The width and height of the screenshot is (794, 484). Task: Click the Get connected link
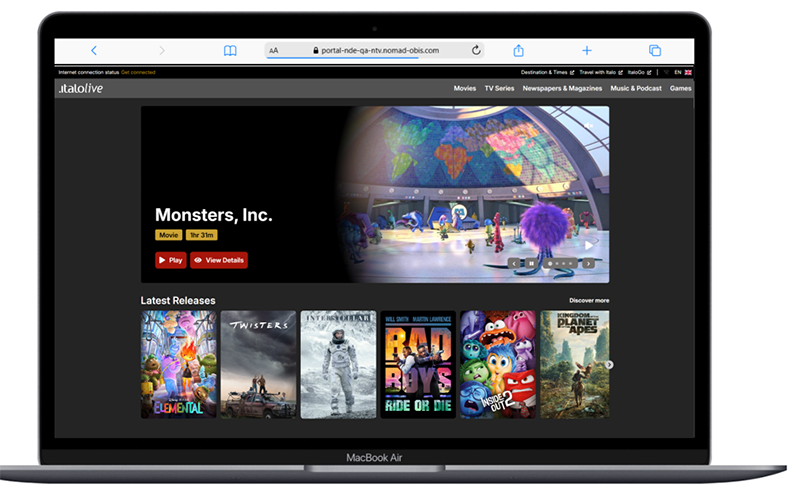coord(138,72)
